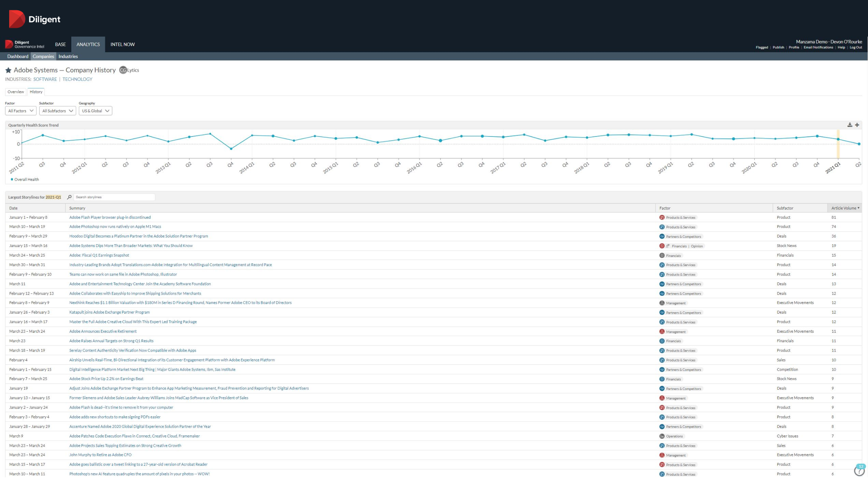Screen dimensions: 868x478
Task: Click the Log Out link
Action: (856, 47)
